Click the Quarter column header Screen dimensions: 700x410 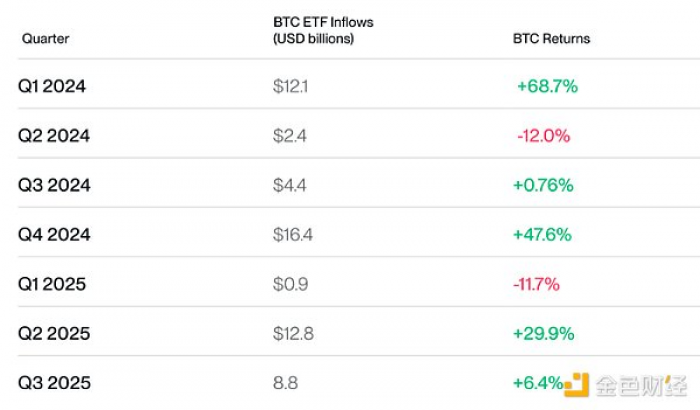pos(45,39)
